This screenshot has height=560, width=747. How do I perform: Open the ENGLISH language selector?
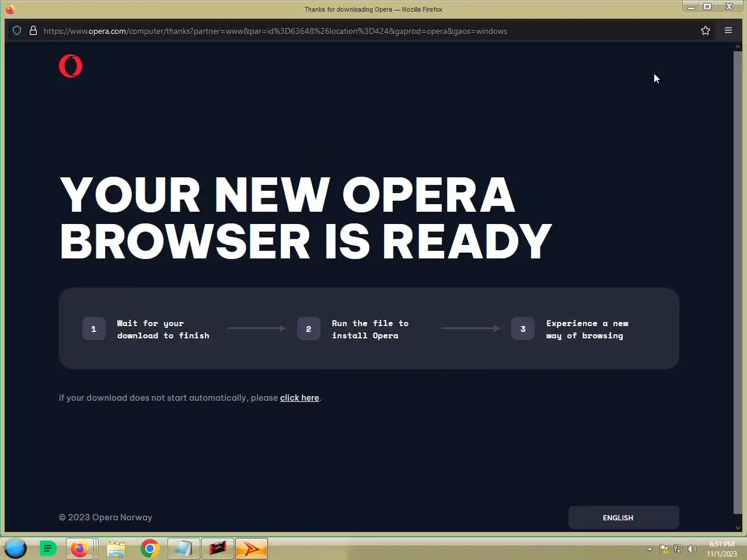tap(623, 517)
